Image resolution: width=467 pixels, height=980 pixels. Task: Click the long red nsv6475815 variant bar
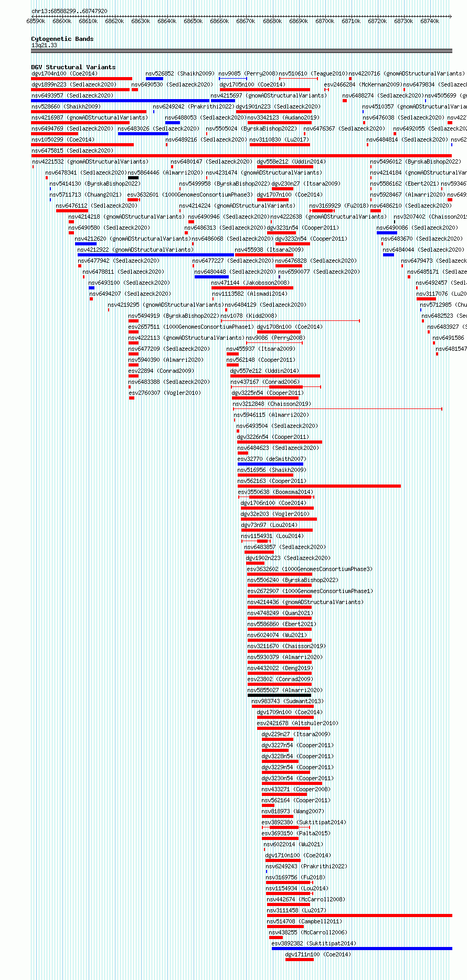click(241, 156)
